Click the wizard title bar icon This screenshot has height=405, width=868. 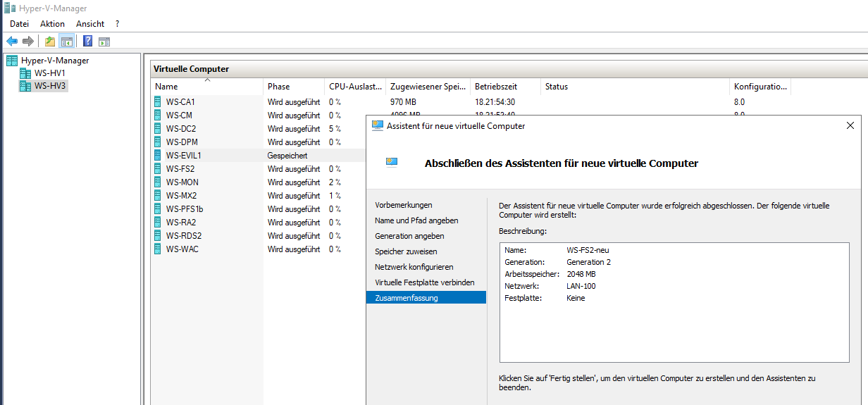tap(378, 125)
